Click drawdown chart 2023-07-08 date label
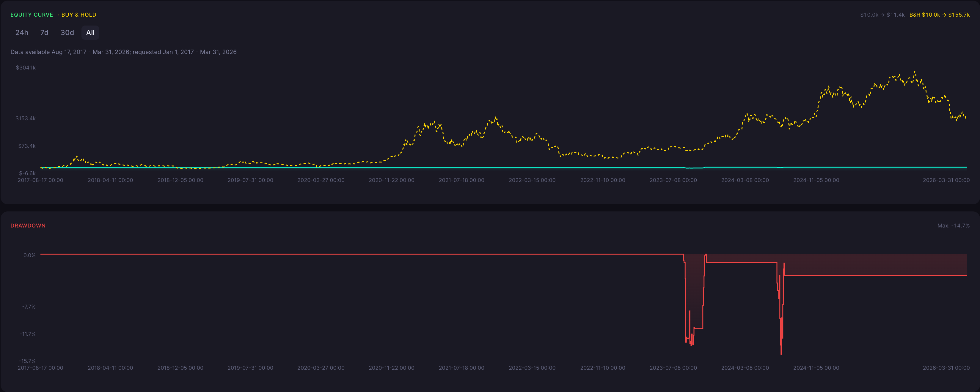 pos(673,368)
